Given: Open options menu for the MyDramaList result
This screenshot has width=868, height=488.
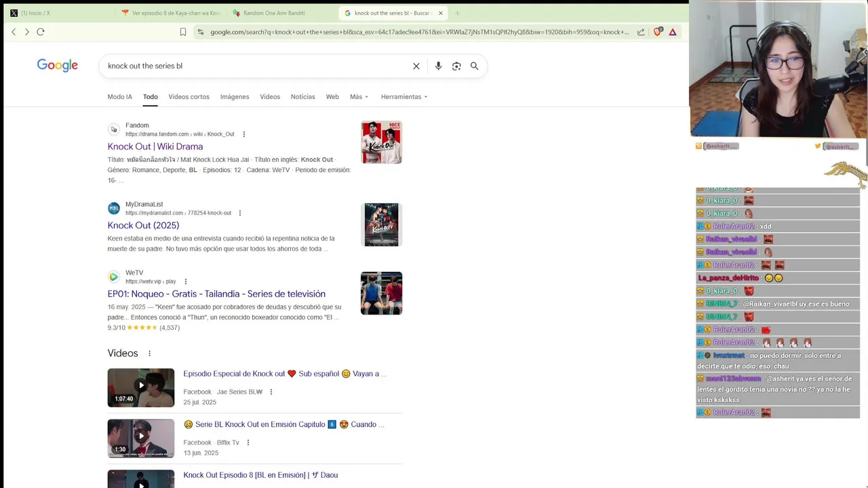Looking at the screenshot, I should click(239, 213).
